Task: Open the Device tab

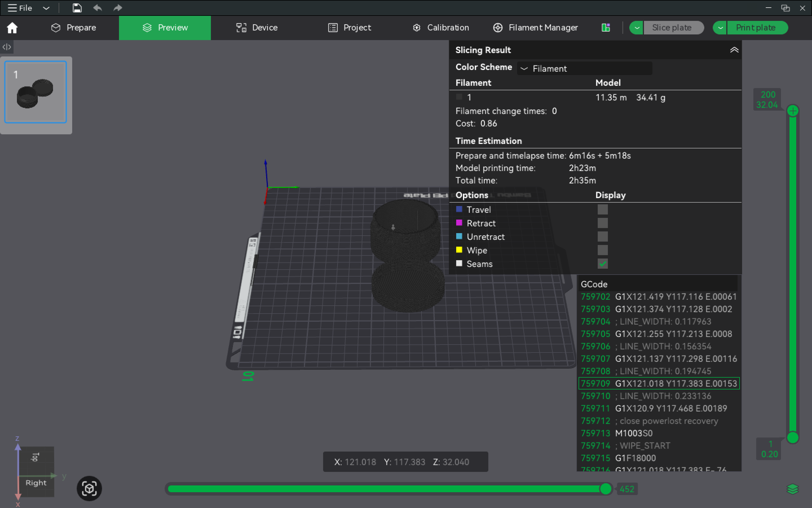Action: pyautogui.click(x=257, y=28)
